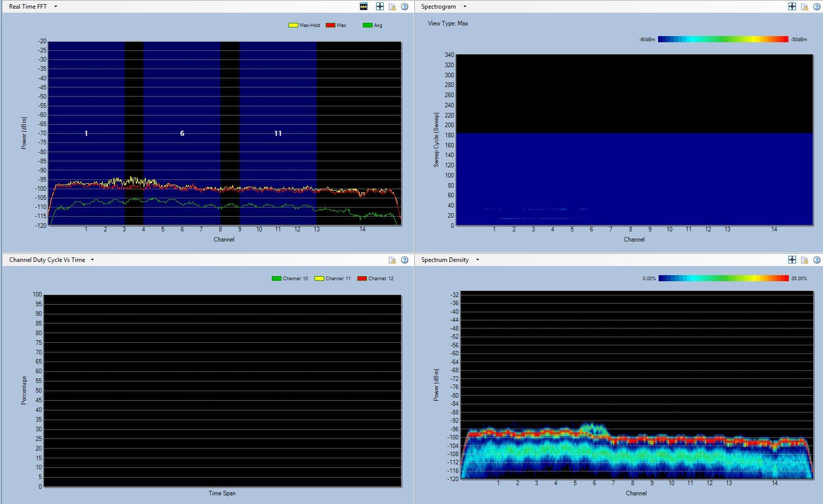
Task: Open the Spectrum Density view dropdown
Action: point(477,260)
